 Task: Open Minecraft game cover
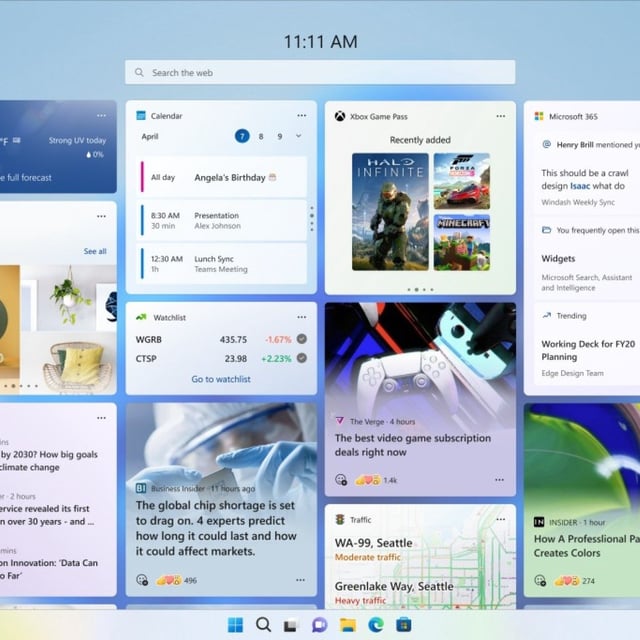point(462,242)
